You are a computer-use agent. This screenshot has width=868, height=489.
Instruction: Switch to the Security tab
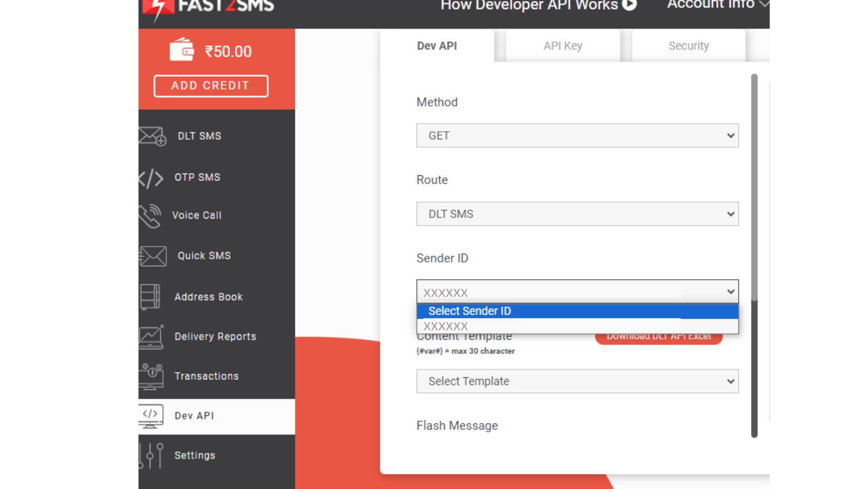click(689, 46)
